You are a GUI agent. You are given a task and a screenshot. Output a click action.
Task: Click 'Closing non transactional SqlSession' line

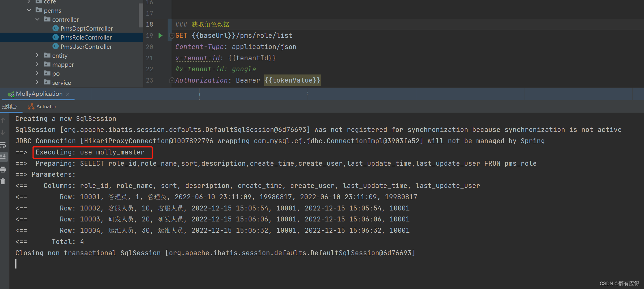pyautogui.click(x=215, y=253)
